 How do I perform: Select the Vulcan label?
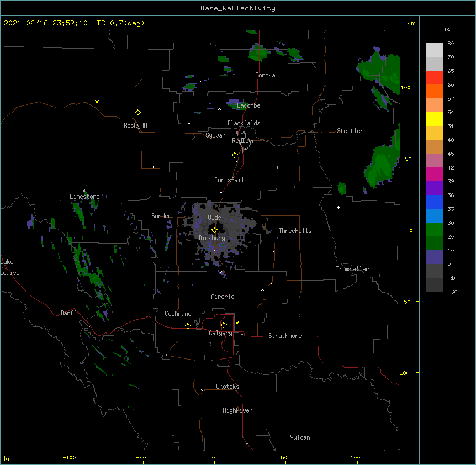(300, 437)
